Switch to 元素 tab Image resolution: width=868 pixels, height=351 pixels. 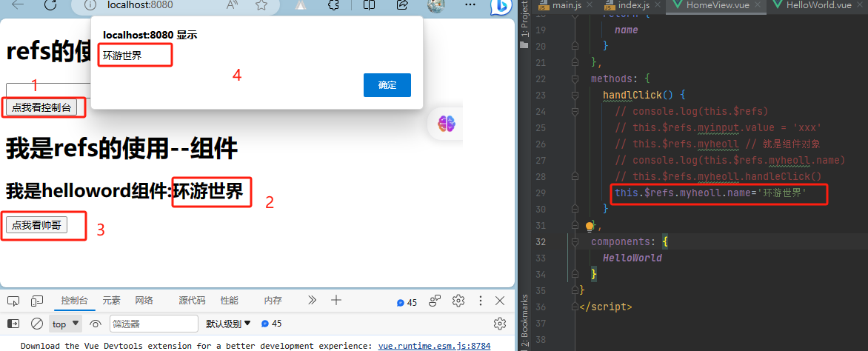point(111,301)
